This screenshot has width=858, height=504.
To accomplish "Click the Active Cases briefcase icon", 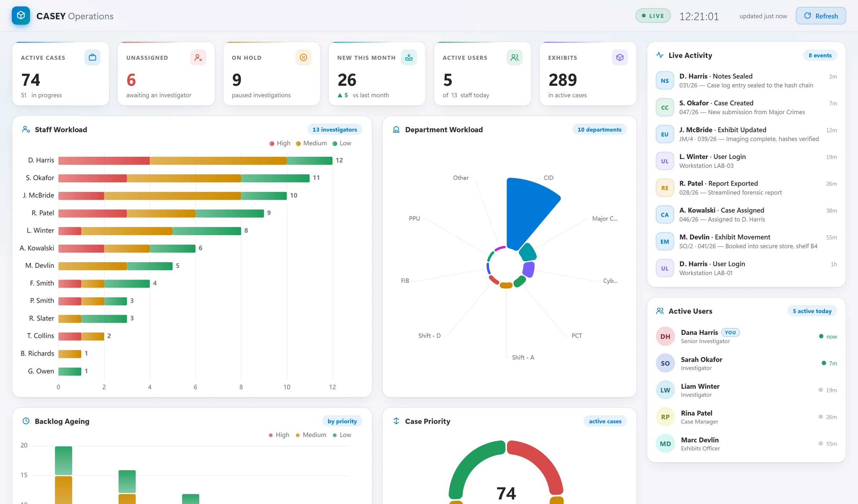I will [92, 57].
